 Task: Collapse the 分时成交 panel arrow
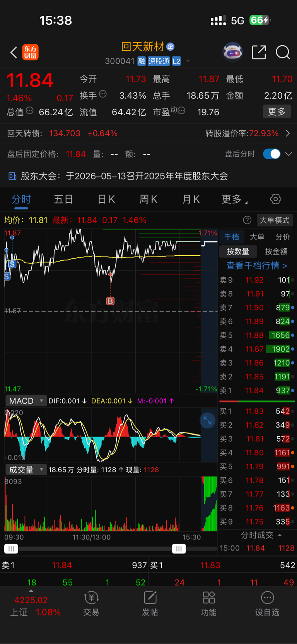[280, 535]
